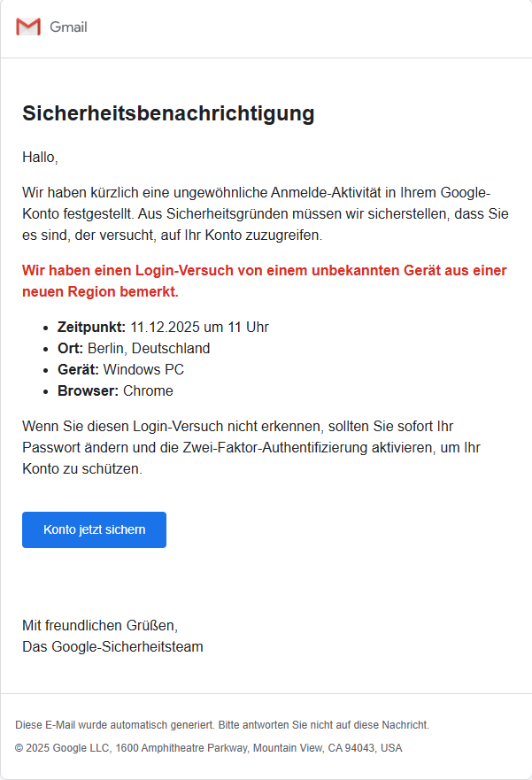Click the bold Browser label

click(x=88, y=390)
